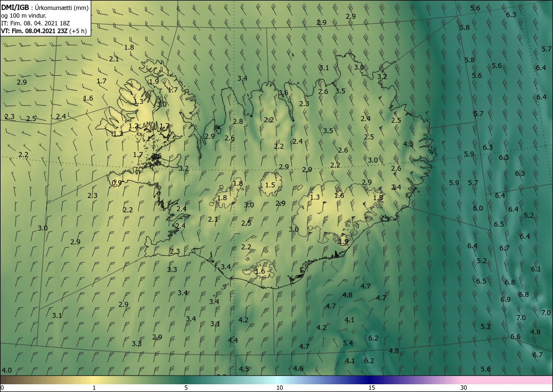The image size is (553, 392).
Task: Pick the dark blue band of the color scale
Action: point(371,380)
